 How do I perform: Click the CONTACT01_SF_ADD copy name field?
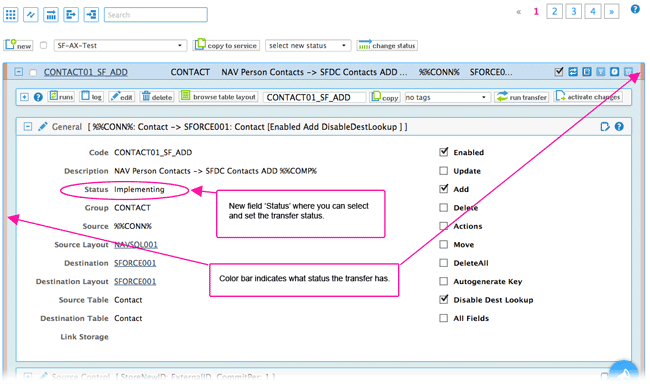click(x=314, y=97)
